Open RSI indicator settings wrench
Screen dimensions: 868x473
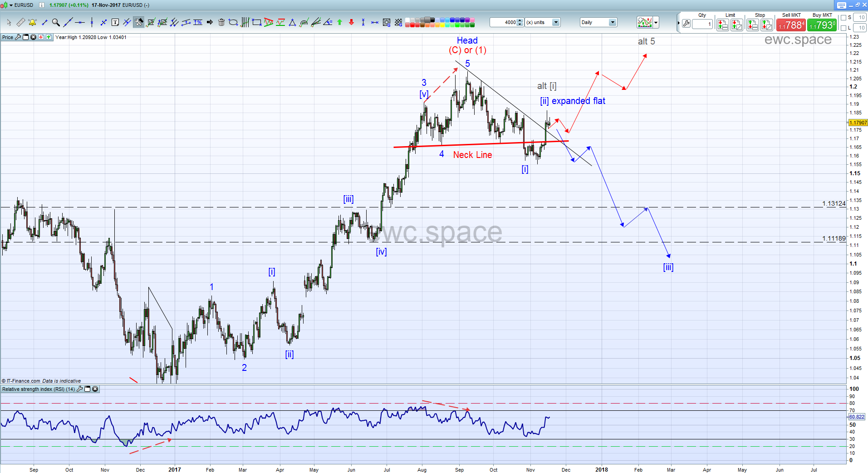80,389
